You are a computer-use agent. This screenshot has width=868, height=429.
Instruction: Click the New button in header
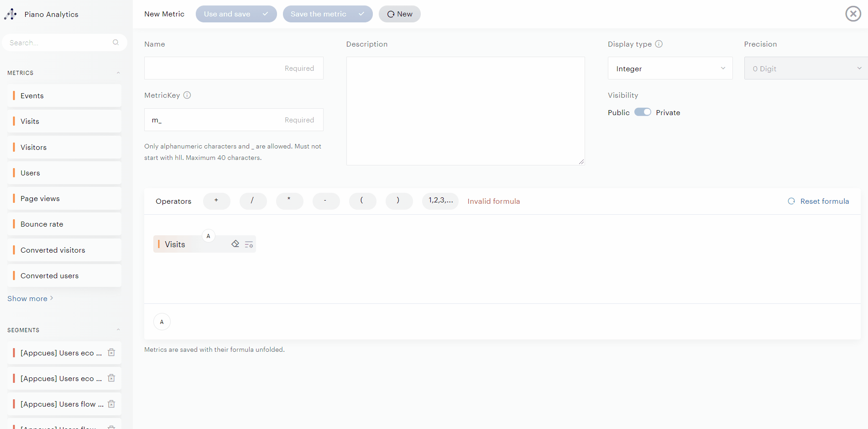(x=399, y=14)
